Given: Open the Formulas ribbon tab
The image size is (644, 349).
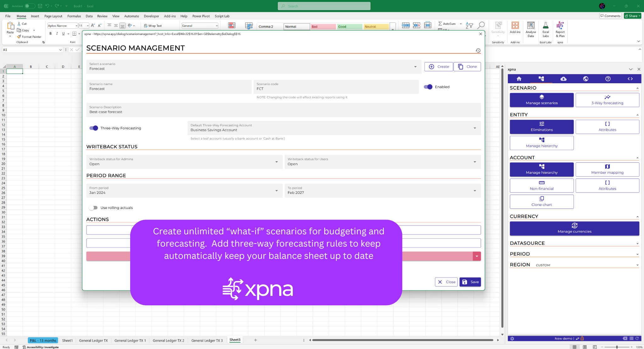Looking at the screenshot, I should coord(74,16).
